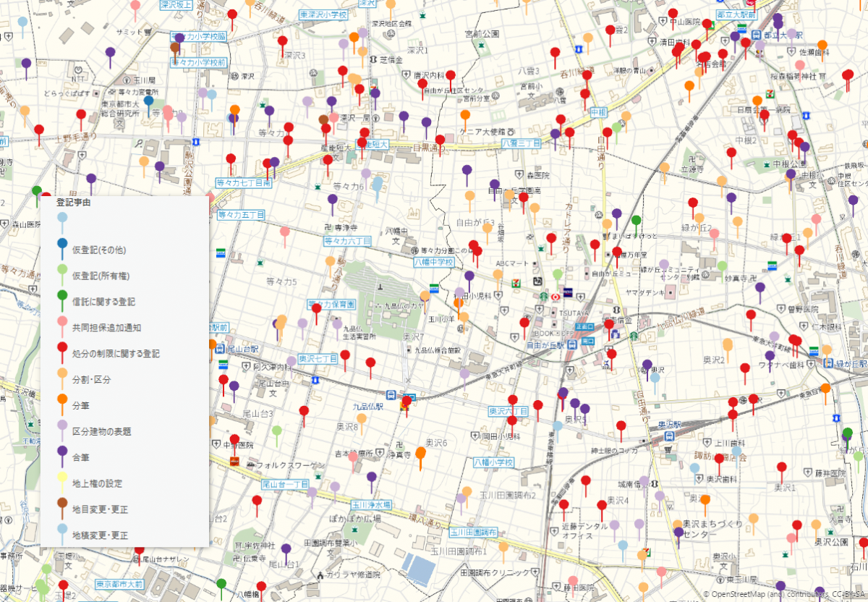Open the CC-BY-SA license link

(845, 594)
